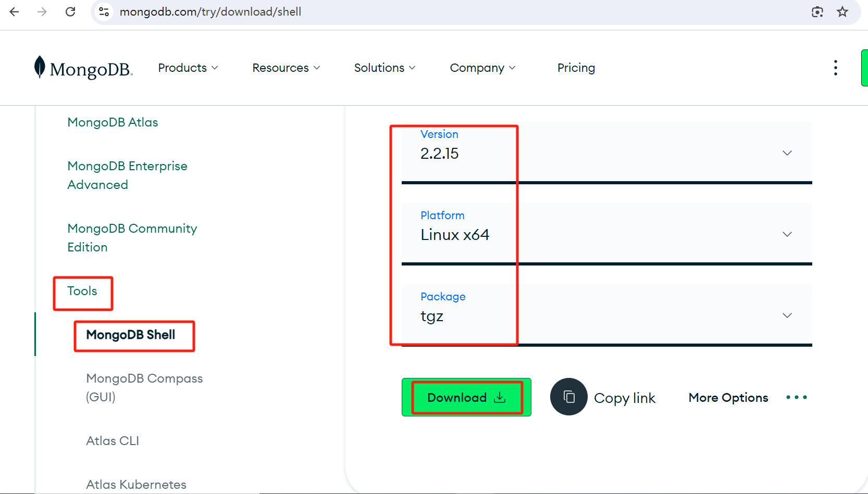Viewport: 868px width, 494px height.
Task: Select MongoDB Shell in the sidebar
Action: [x=131, y=335]
